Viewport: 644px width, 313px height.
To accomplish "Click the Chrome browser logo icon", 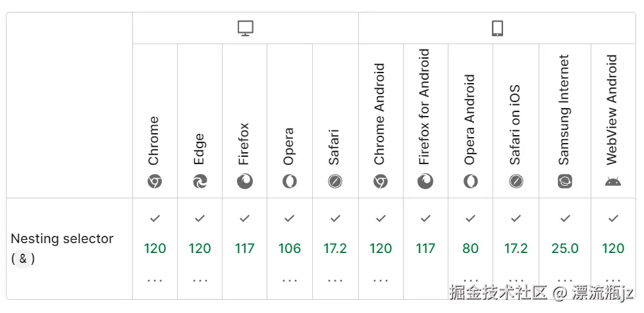I will 155,181.
